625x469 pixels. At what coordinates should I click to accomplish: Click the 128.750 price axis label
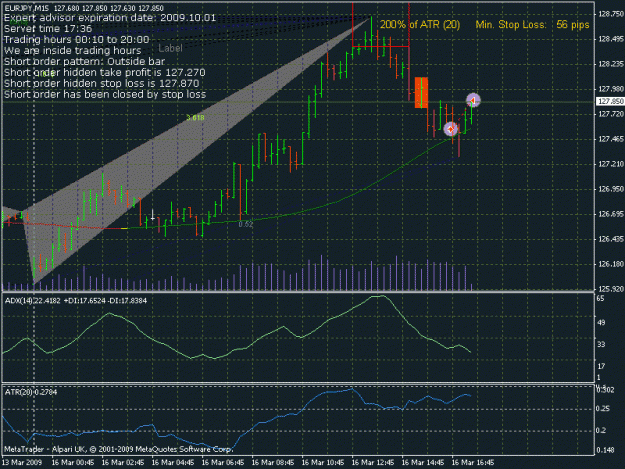click(x=610, y=14)
